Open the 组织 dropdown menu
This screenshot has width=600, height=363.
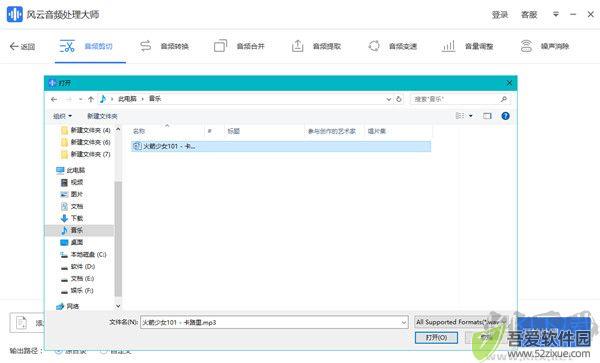62,116
